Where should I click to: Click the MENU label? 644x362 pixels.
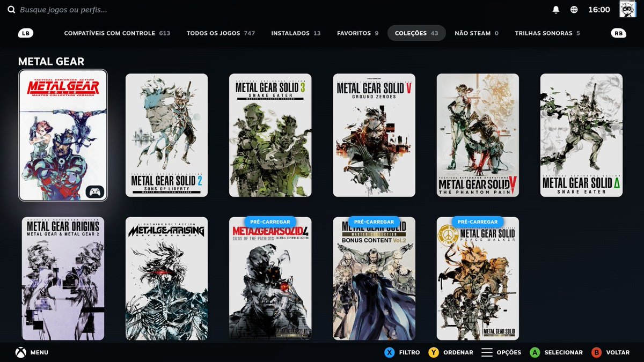coord(39,352)
